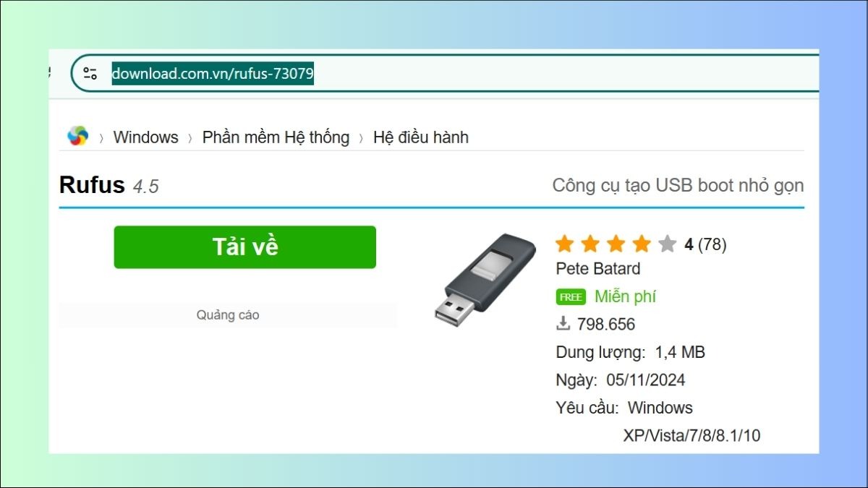Click the fourth orange rating star
The width and height of the screenshot is (868, 488).
pos(642,244)
